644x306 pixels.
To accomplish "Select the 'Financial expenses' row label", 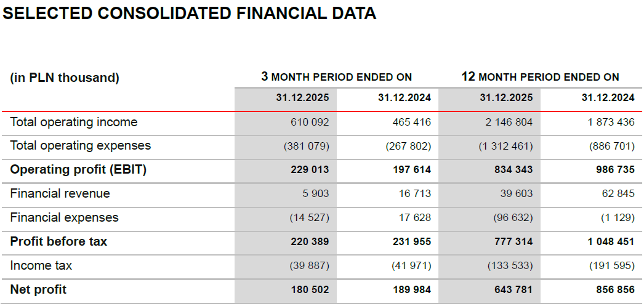I will point(65,217).
